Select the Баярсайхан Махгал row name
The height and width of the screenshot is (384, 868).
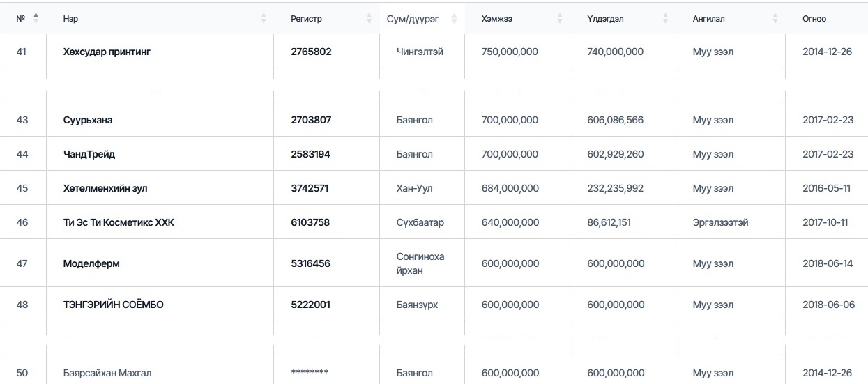(x=107, y=373)
